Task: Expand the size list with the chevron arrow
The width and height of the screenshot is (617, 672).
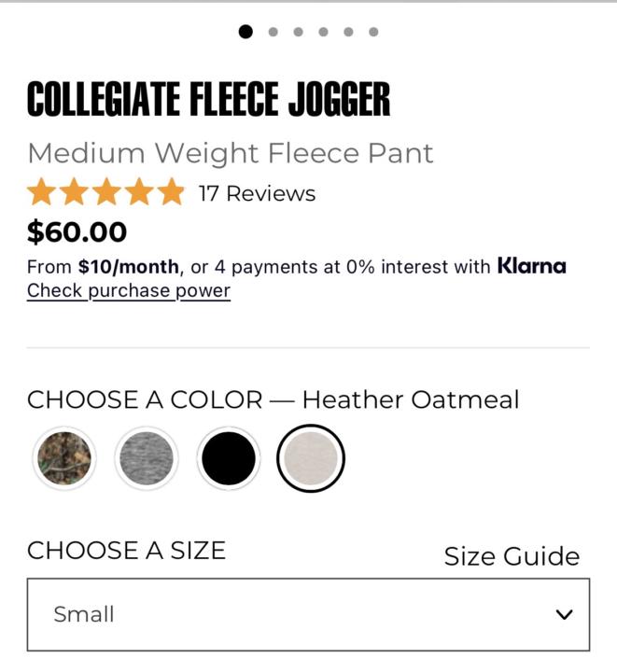Action: 563,614
